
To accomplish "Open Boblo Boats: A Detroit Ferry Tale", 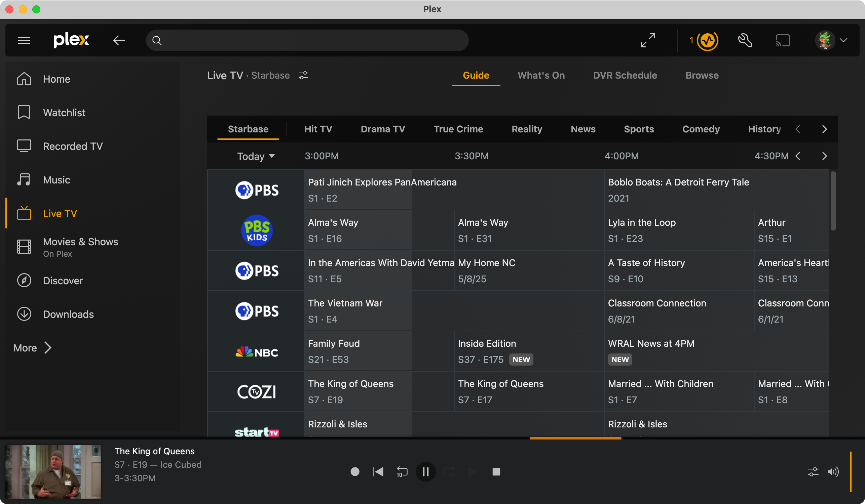I will (x=716, y=190).
